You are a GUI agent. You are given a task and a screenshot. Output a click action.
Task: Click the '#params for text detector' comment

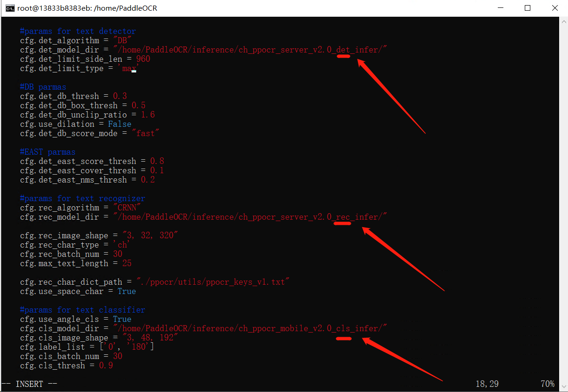[77, 31]
